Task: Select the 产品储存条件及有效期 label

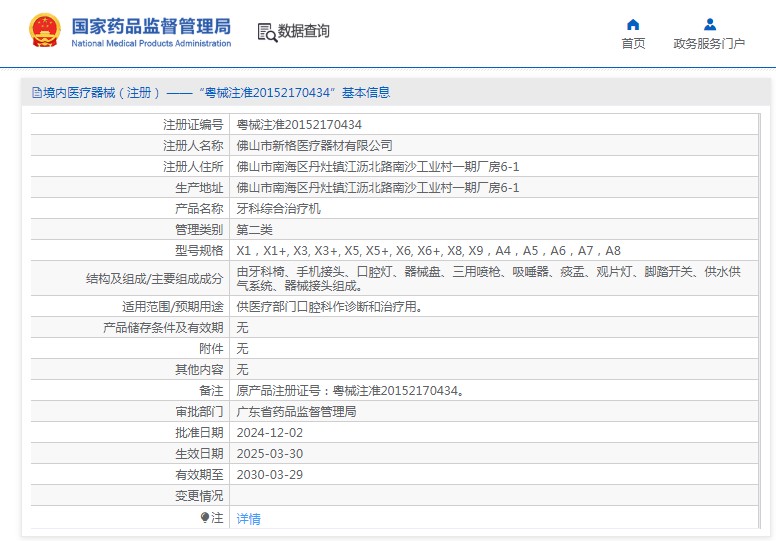Action: coord(163,328)
